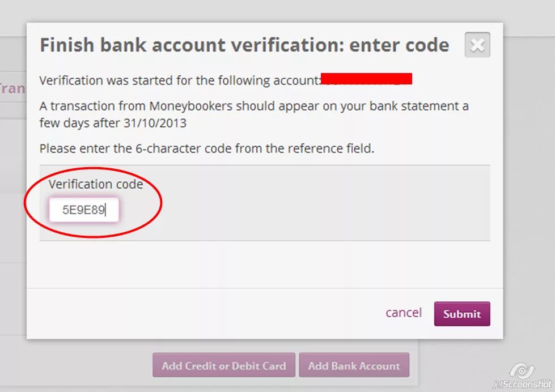Click the jetScreenshot watermark text
The height and width of the screenshot is (392, 555).
[x=522, y=384]
